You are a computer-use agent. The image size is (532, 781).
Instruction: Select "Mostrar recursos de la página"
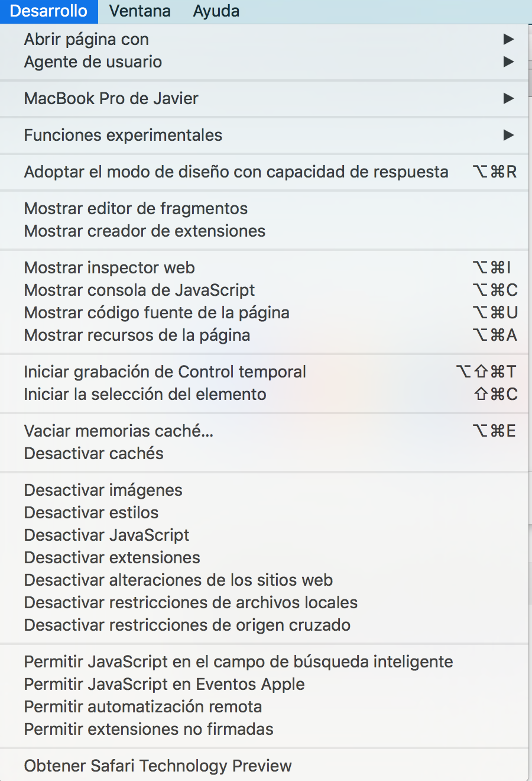pyautogui.click(x=137, y=335)
